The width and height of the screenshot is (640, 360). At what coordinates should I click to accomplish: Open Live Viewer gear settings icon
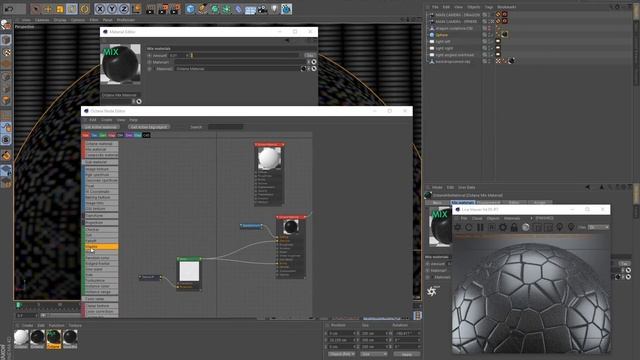tap(503, 227)
